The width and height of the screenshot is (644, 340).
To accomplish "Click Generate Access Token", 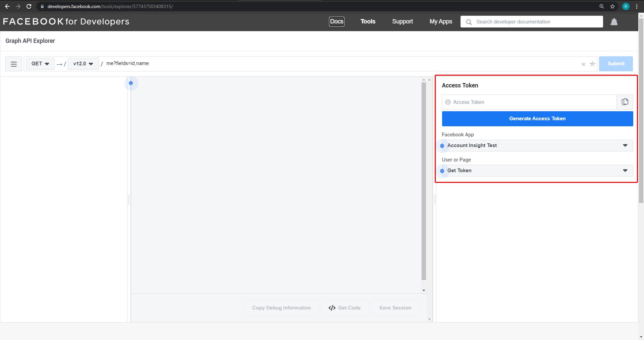I will pyautogui.click(x=538, y=119).
